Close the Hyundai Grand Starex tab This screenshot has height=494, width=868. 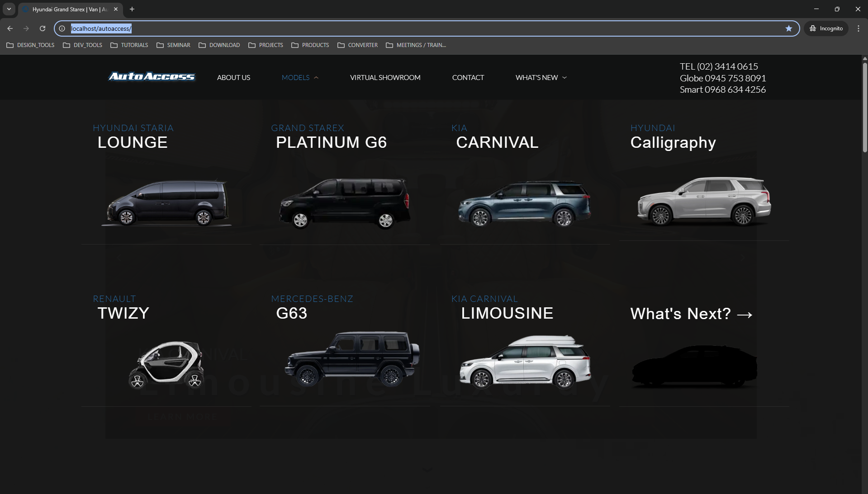pyautogui.click(x=116, y=9)
